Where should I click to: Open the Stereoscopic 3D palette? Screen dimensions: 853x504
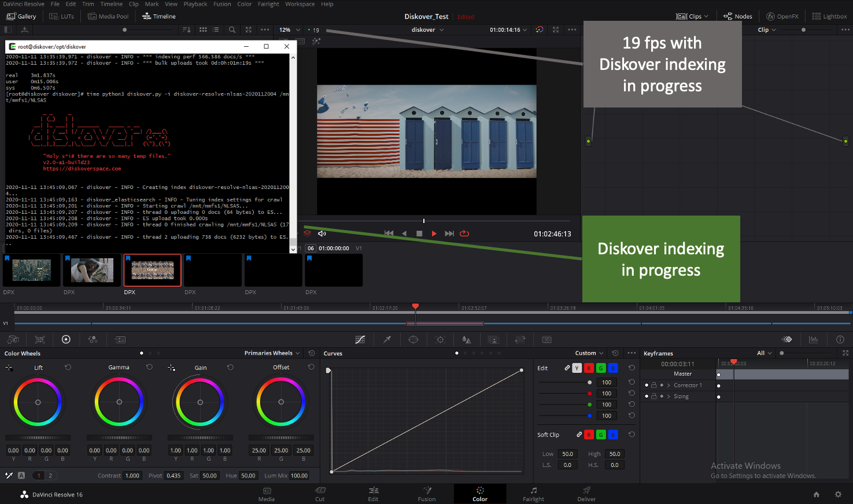[546, 340]
